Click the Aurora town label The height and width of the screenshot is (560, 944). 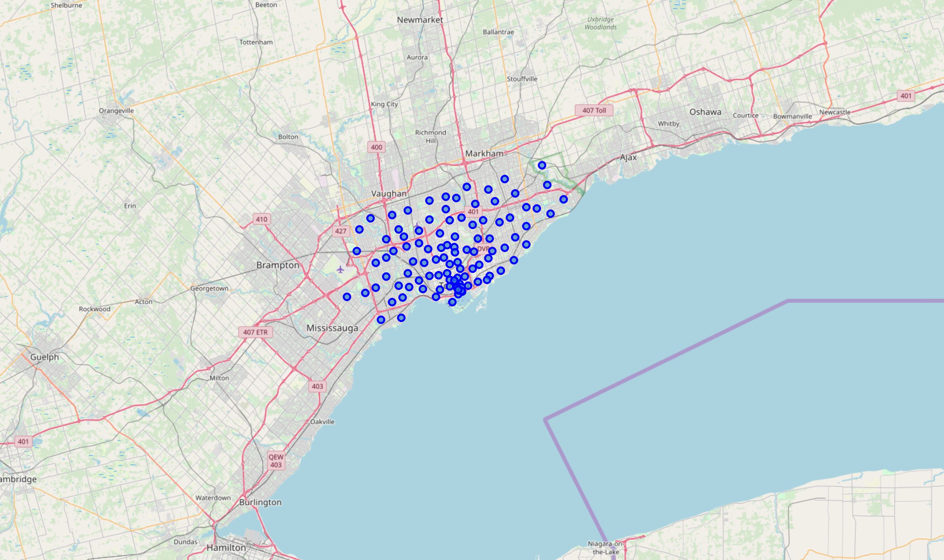(x=417, y=57)
